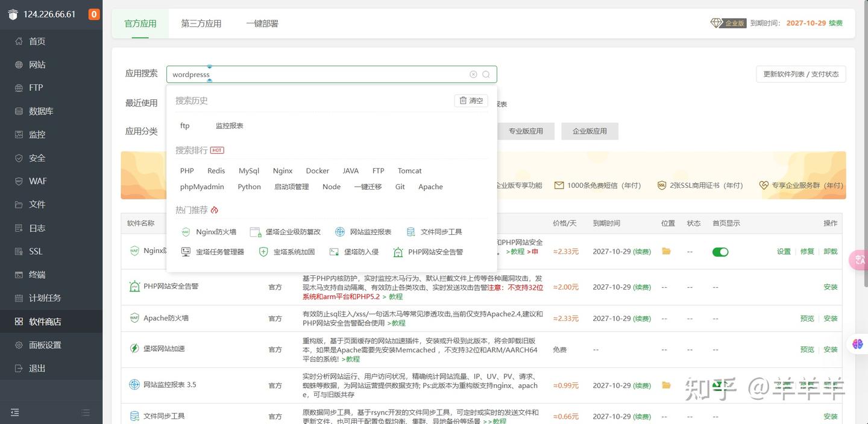The height and width of the screenshot is (424, 868).
Task: Click 安装 for 堡塔网站加速
Action: [x=831, y=350]
